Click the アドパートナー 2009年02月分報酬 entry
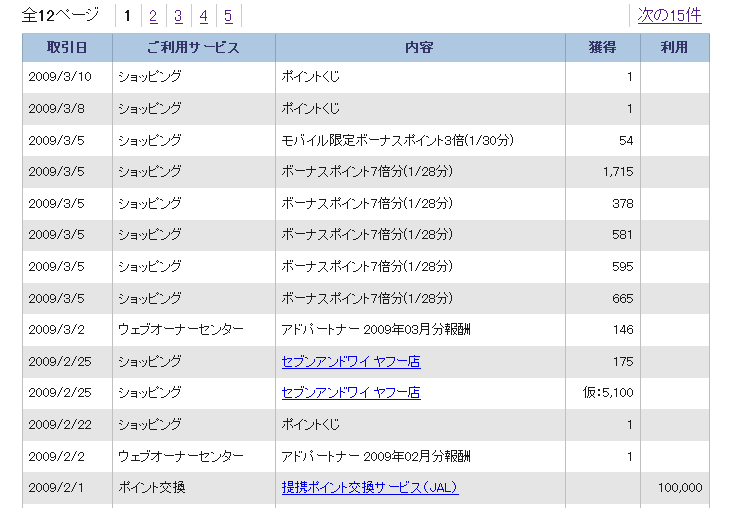Screen dimensions: 730x508 pos(376,457)
